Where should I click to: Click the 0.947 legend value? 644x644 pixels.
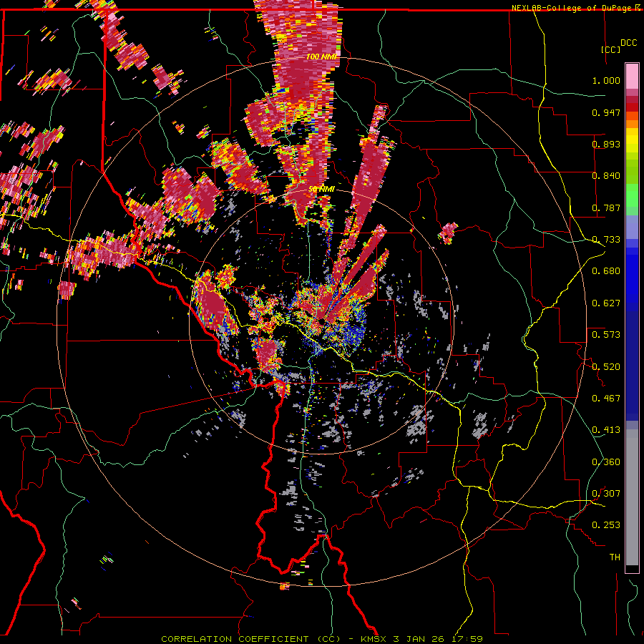click(606, 112)
